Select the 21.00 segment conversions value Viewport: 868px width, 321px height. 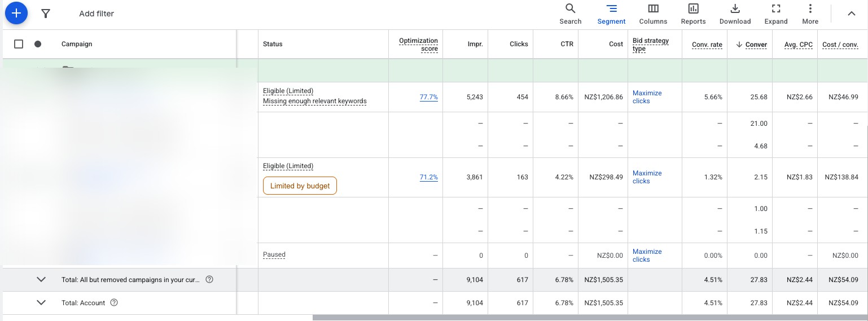tap(758, 124)
